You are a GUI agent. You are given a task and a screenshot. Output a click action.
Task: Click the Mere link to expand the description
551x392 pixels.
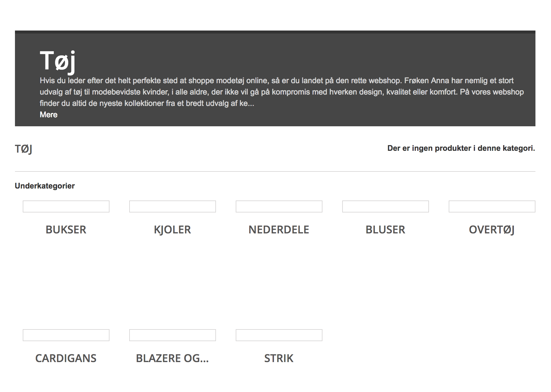pos(48,115)
